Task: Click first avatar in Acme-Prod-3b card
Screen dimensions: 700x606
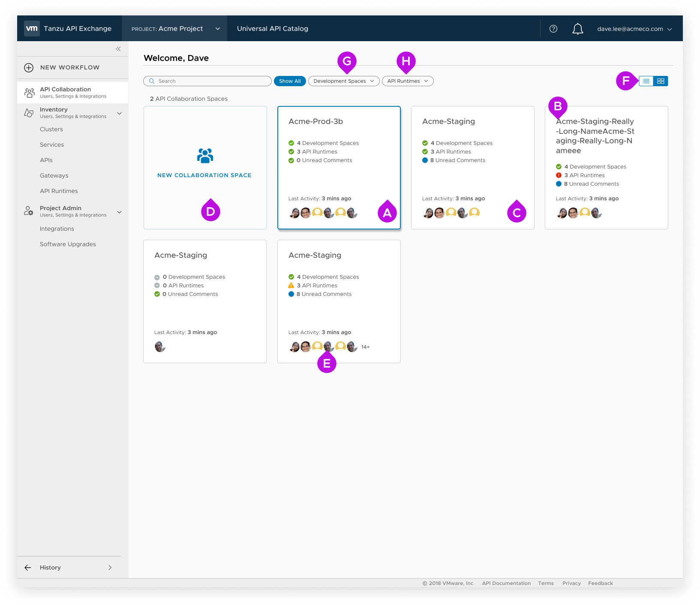Action: tap(294, 213)
